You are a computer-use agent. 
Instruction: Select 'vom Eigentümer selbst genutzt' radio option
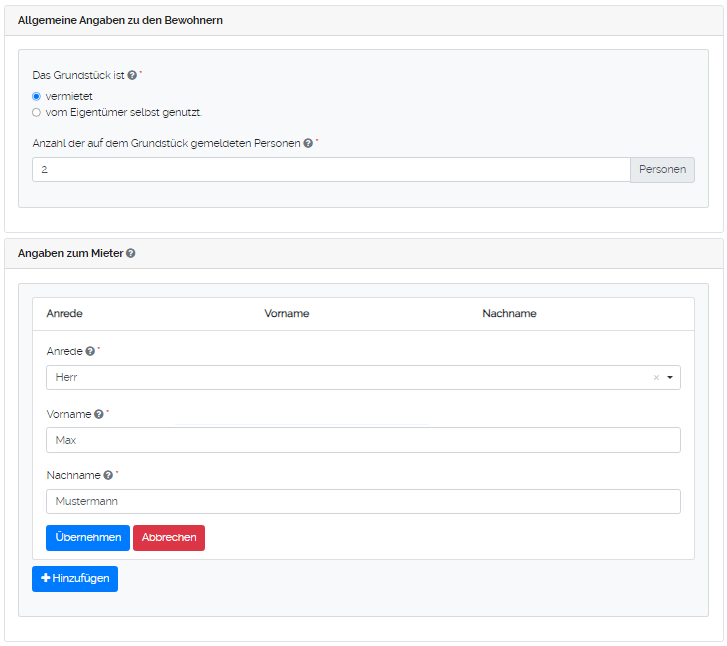[x=37, y=112]
